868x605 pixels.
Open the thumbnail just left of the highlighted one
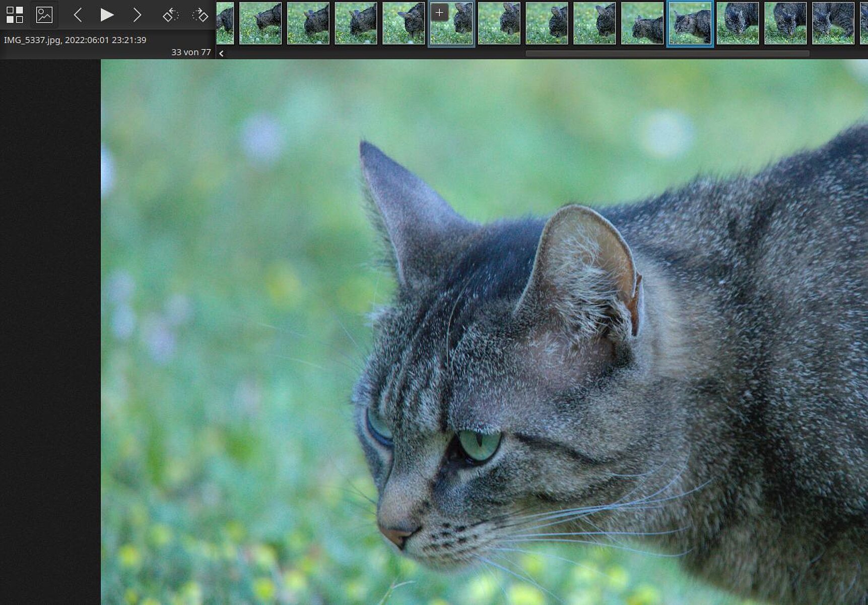pos(642,24)
